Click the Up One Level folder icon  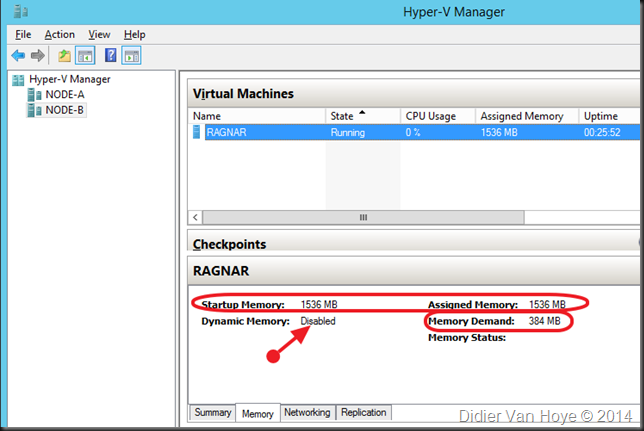click(x=64, y=55)
